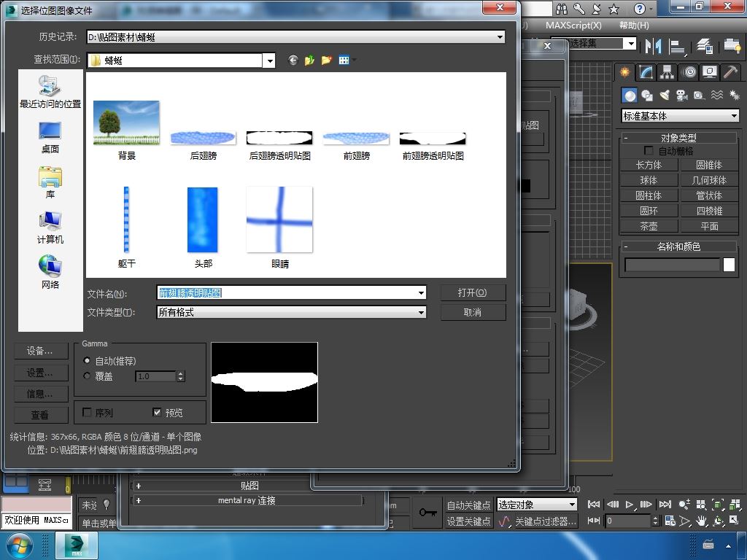
Task: Switch to the Utilities hammer tab
Action: 730,72
